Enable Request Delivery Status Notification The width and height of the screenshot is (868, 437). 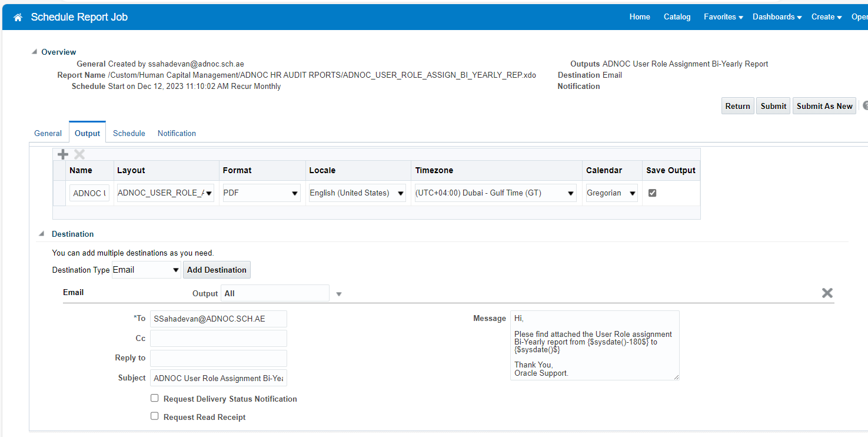(154, 398)
